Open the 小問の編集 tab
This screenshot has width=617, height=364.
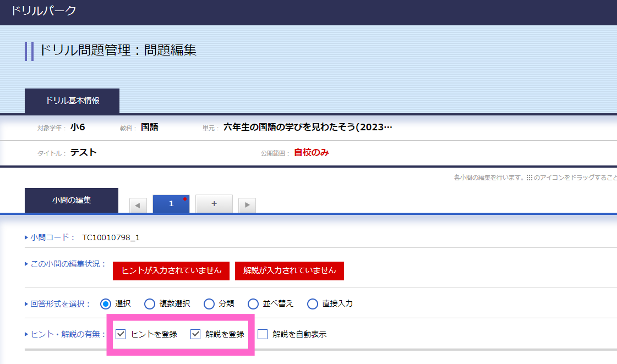click(72, 200)
